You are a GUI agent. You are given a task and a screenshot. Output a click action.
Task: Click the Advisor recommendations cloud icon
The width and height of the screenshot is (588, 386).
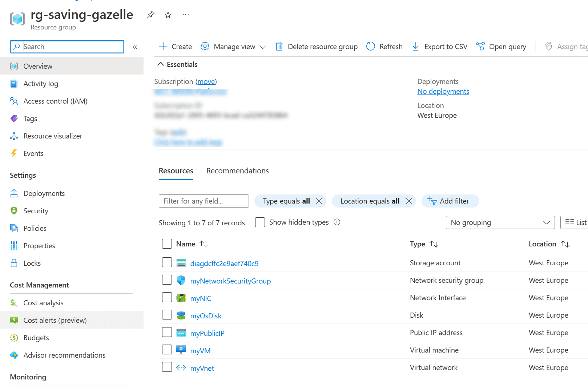(14, 355)
